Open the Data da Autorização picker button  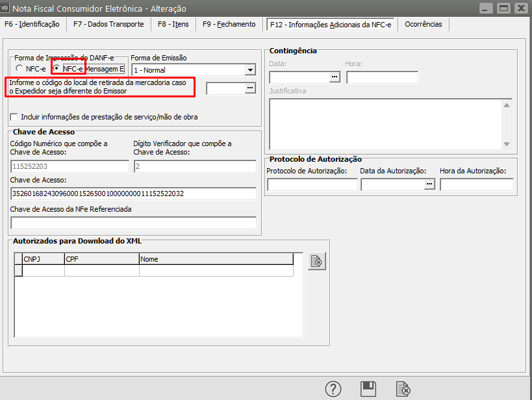click(x=429, y=184)
